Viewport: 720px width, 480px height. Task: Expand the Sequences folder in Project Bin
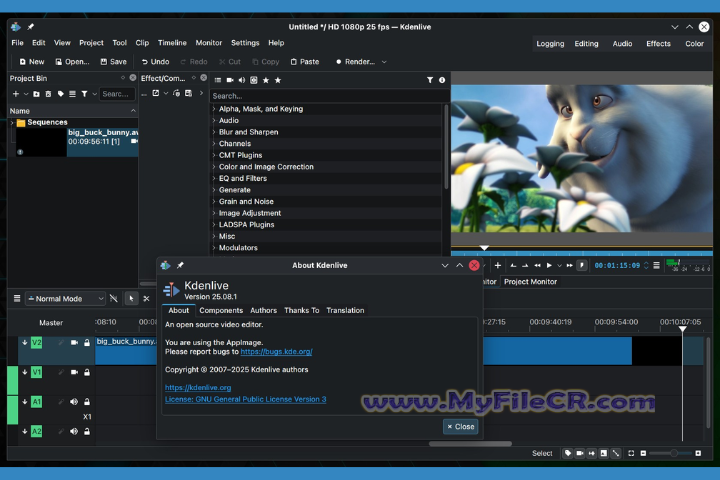point(12,123)
